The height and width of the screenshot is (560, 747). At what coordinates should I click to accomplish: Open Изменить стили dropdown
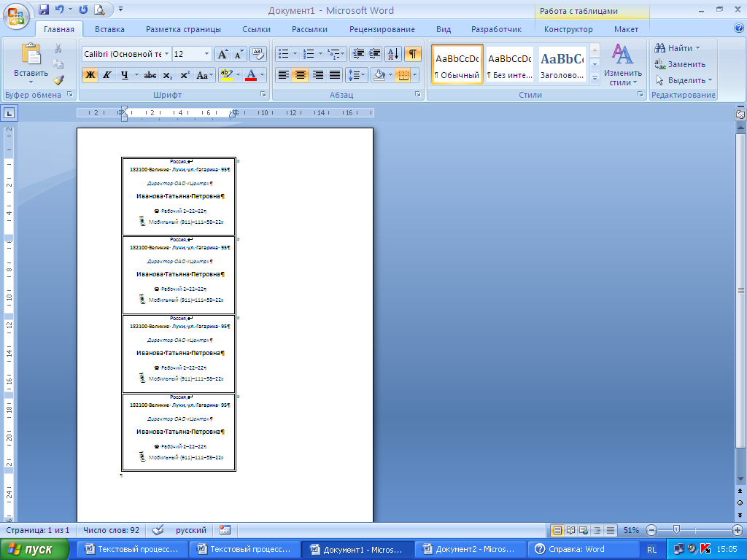(623, 65)
